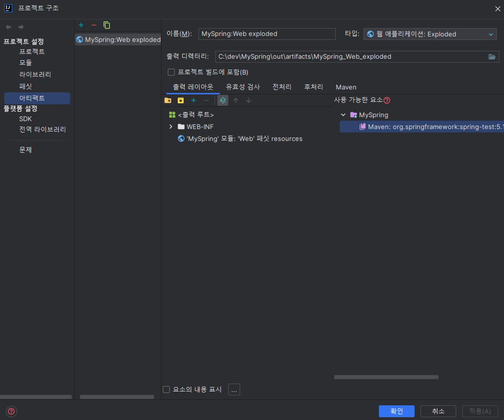Expand the WEB-INF folder node
Screen dimensions: 504x420
[171, 127]
